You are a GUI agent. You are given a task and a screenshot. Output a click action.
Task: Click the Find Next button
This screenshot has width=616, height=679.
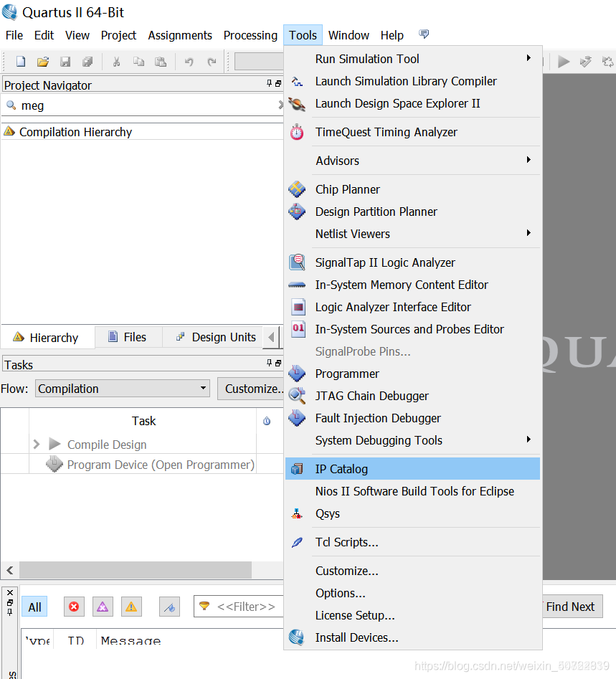(572, 606)
